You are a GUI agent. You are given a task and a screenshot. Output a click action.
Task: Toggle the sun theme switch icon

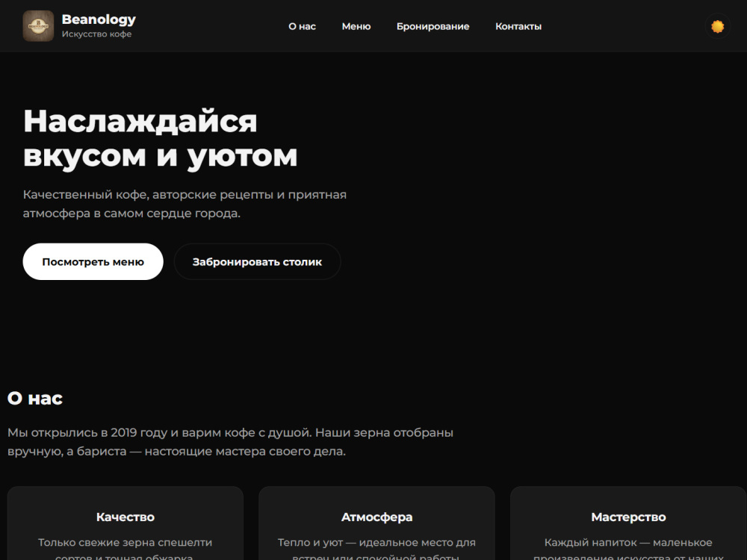pos(717,26)
